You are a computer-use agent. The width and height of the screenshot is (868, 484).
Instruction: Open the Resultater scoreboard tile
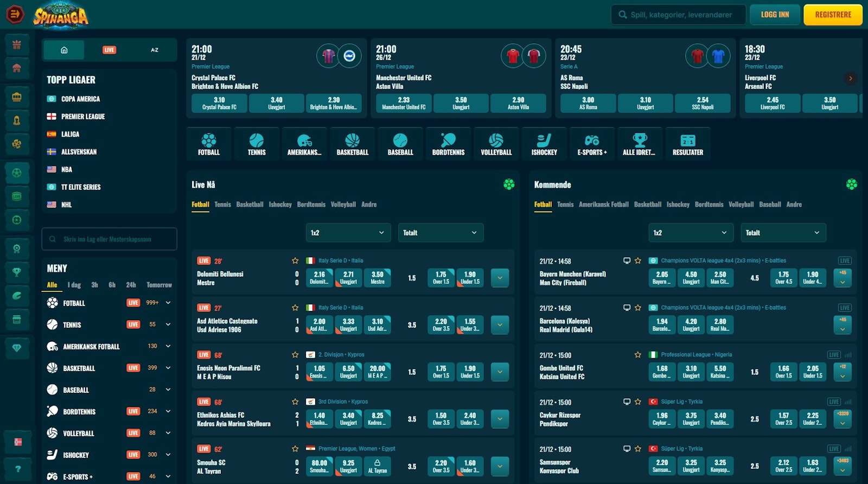coord(688,144)
